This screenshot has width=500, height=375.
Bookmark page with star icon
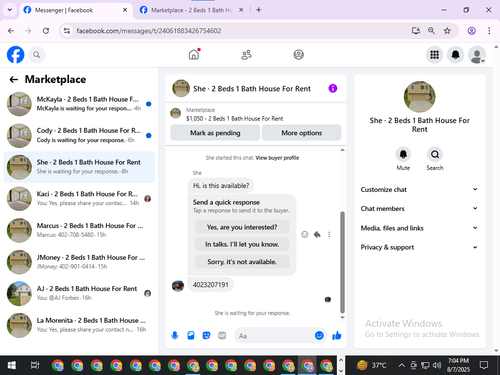447,31
